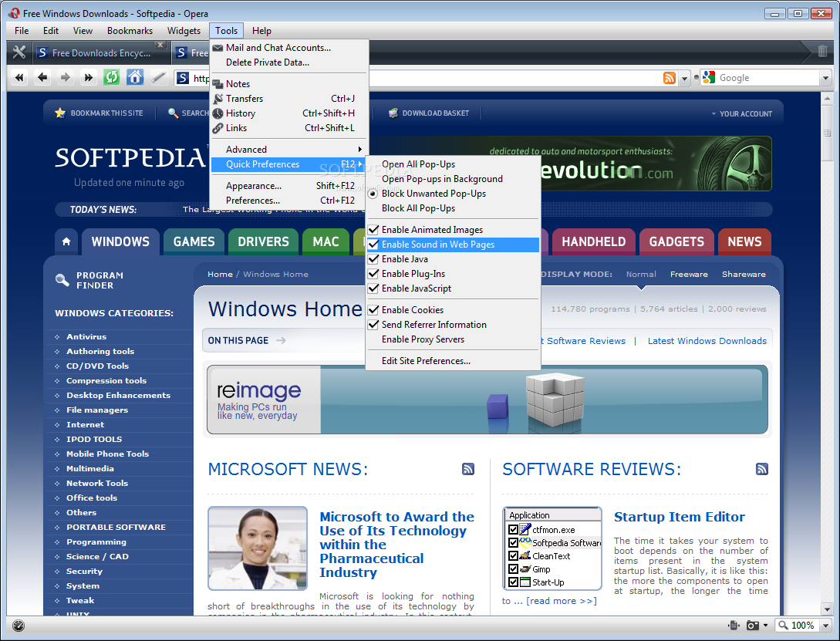Toggle Enable Animated Images

pyautogui.click(x=454, y=230)
